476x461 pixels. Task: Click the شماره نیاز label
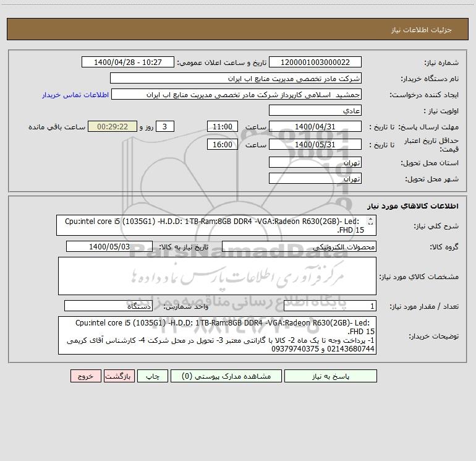click(x=441, y=62)
